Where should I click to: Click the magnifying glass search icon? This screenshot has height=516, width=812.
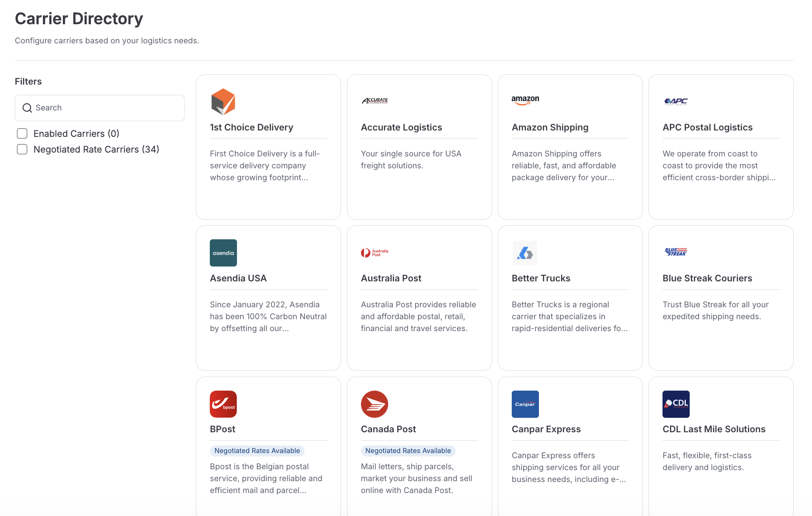coord(27,108)
